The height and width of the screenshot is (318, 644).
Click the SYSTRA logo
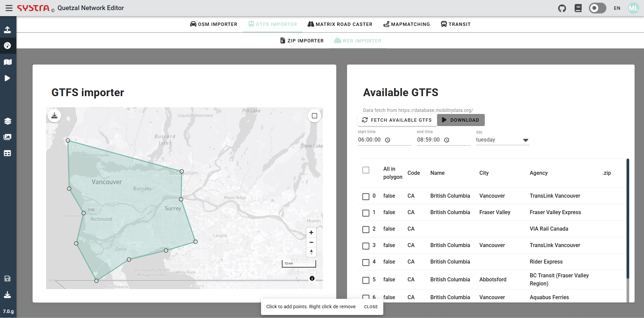(33, 8)
